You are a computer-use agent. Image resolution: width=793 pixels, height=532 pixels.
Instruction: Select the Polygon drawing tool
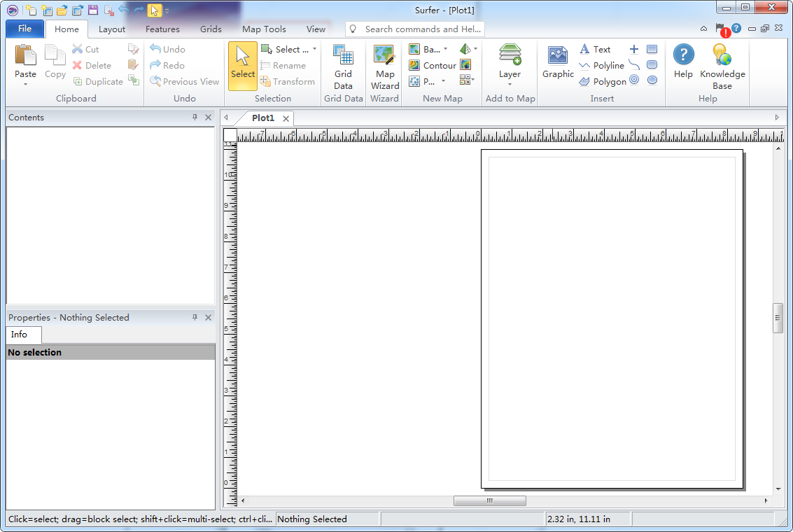click(x=603, y=81)
